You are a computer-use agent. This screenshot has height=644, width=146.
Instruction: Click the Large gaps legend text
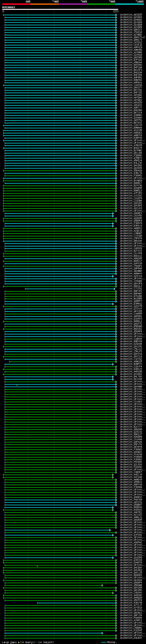(x=28, y=642)
